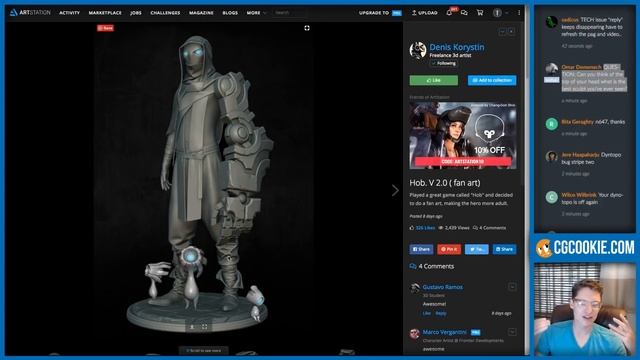Click Add to collection button

coord(492,80)
